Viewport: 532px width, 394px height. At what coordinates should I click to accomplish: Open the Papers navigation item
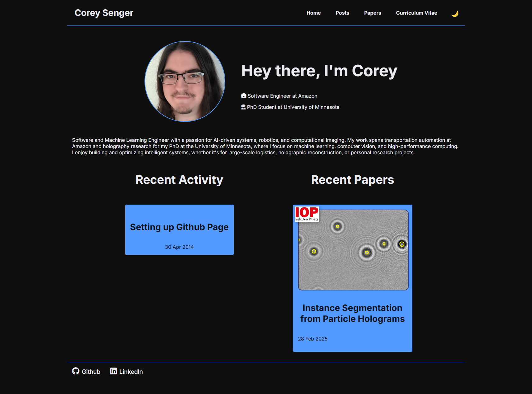(372, 13)
